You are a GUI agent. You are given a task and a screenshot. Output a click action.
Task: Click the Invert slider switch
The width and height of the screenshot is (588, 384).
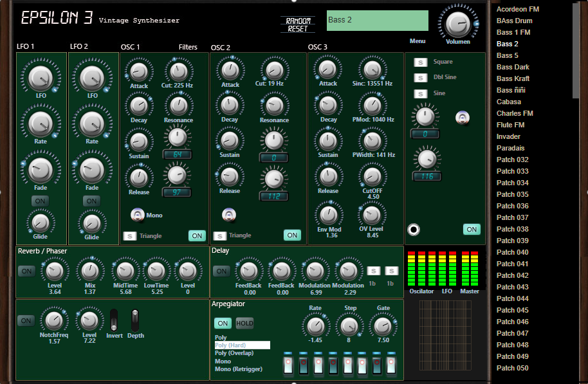click(x=115, y=320)
